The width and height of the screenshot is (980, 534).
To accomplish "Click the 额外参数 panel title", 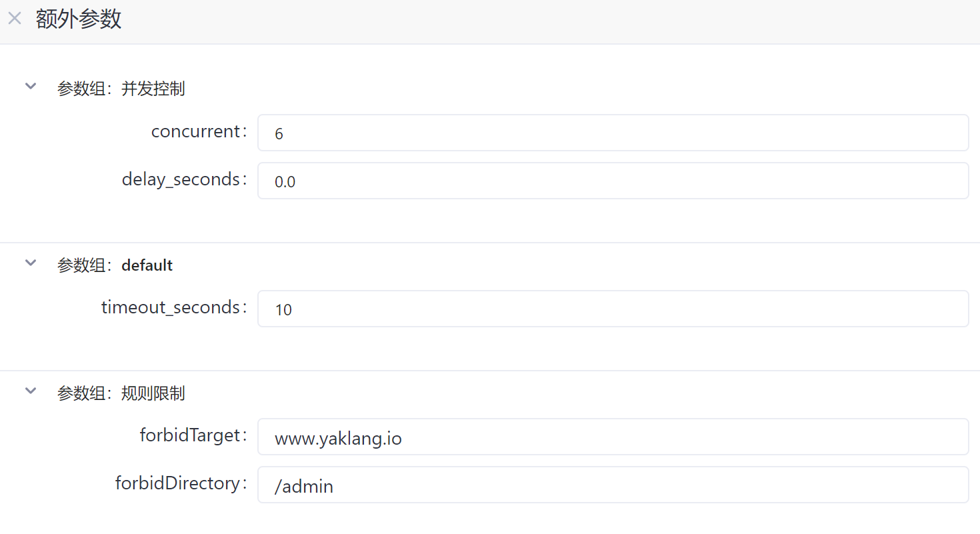I will [x=79, y=19].
